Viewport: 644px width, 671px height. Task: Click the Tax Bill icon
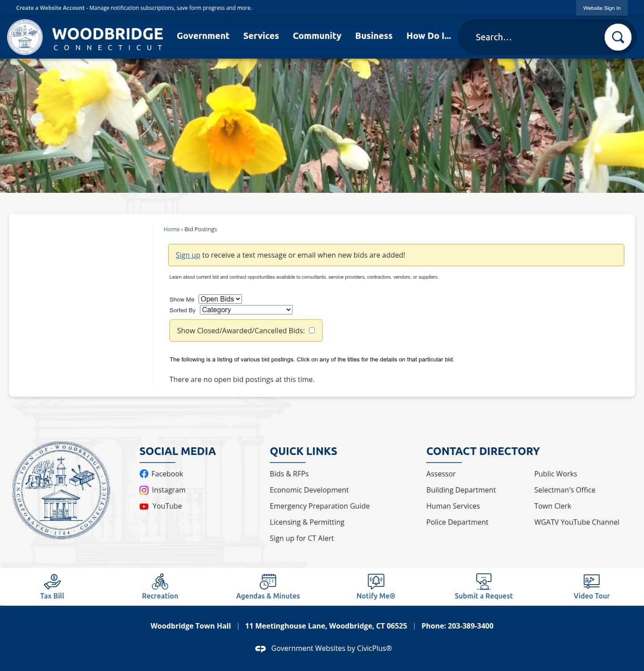(x=52, y=582)
